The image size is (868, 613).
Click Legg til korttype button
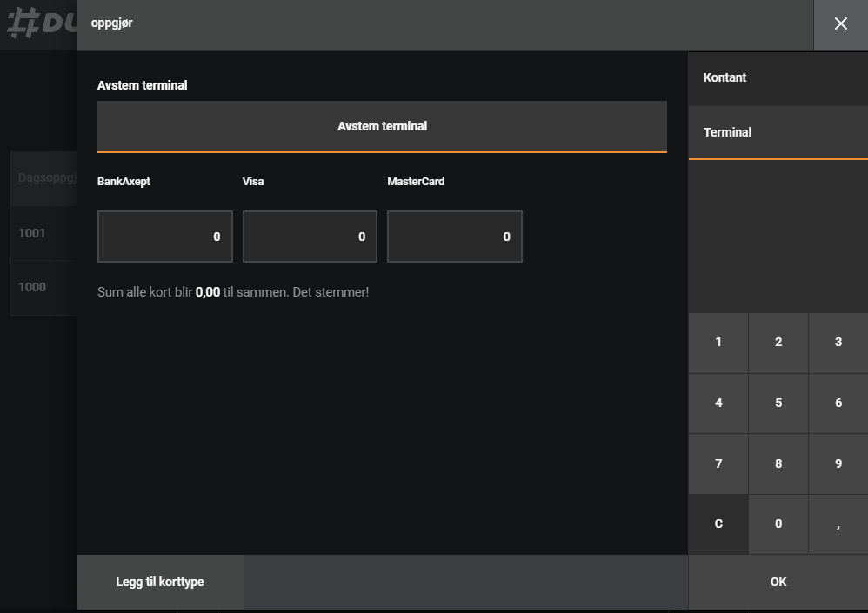point(160,582)
